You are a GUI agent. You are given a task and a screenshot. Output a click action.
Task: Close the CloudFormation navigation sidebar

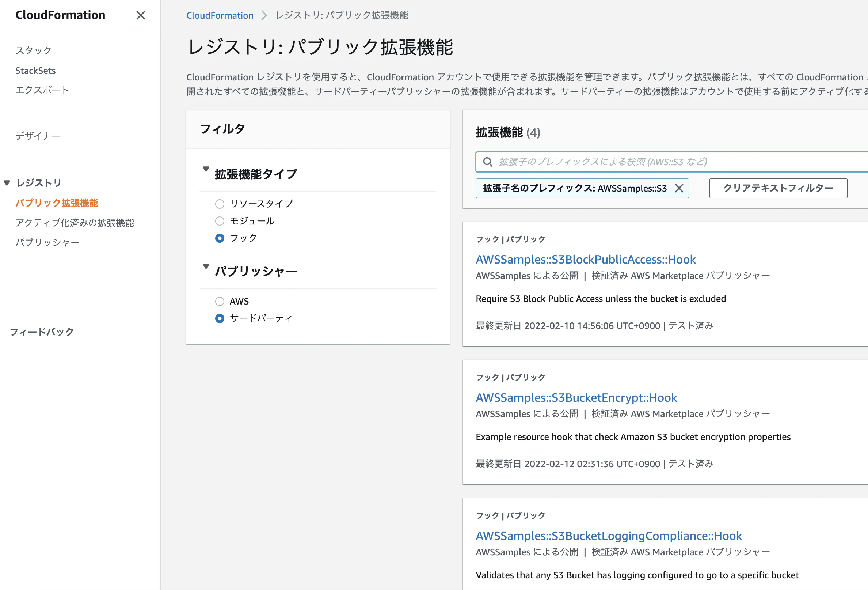(x=141, y=15)
